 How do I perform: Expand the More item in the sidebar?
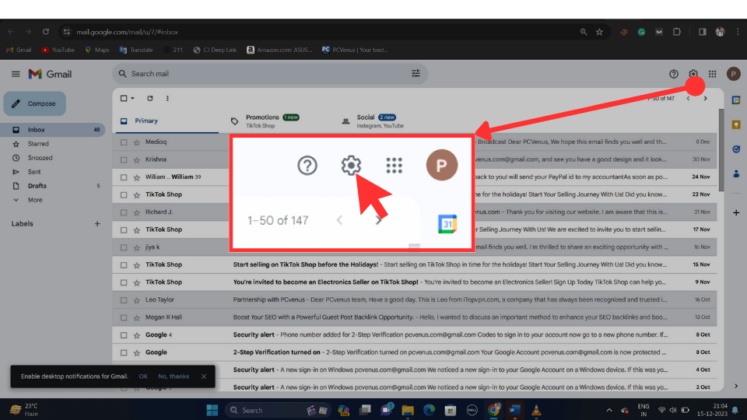(x=35, y=200)
